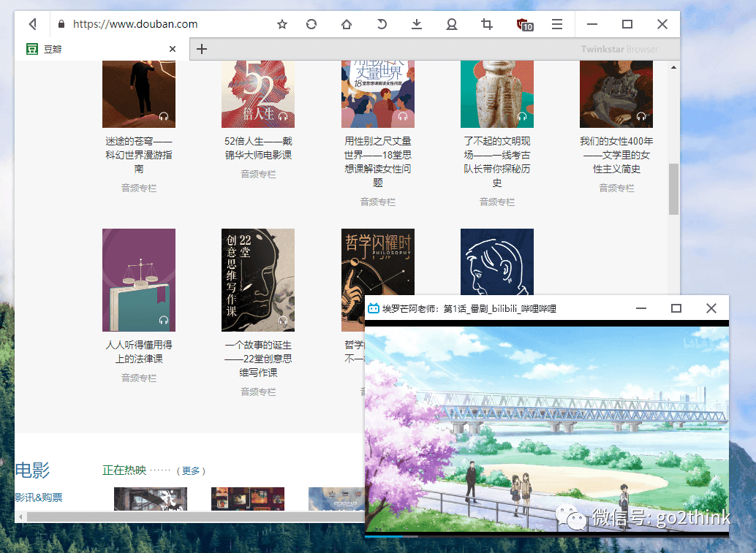Click vertical scrollbar up arrow
Image resolution: width=756 pixels, height=553 pixels.
click(x=673, y=67)
